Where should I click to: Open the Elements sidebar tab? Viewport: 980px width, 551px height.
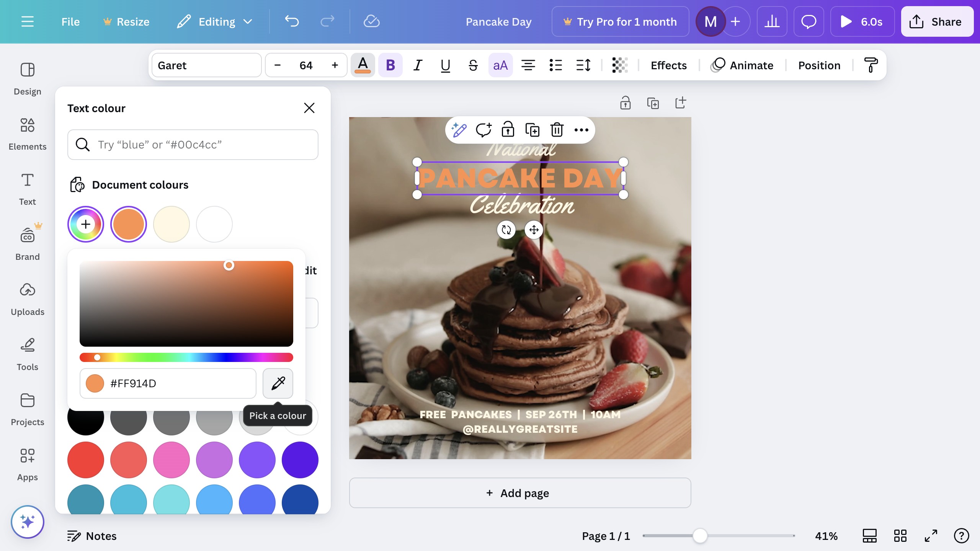(28, 134)
